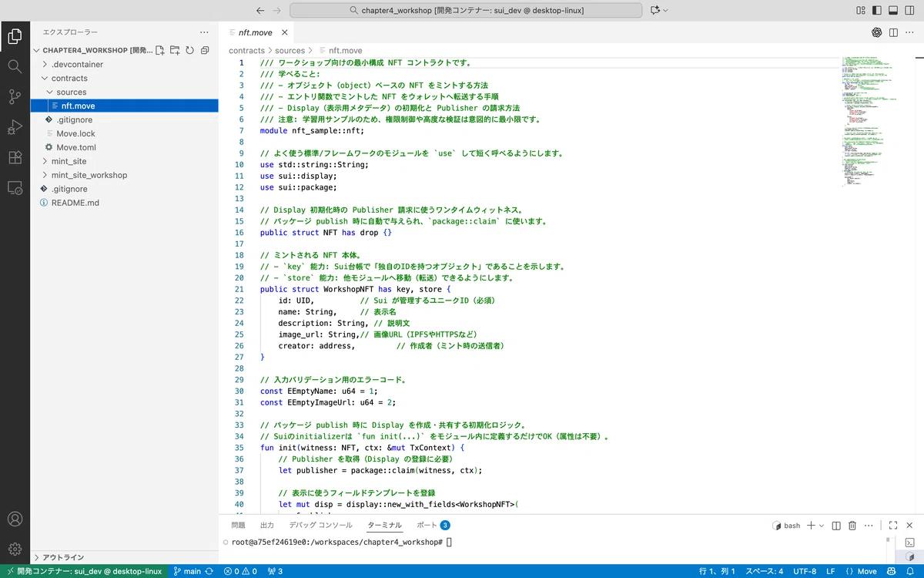Change the UTF-8 file encoding
The image size is (924, 578).
(804, 571)
